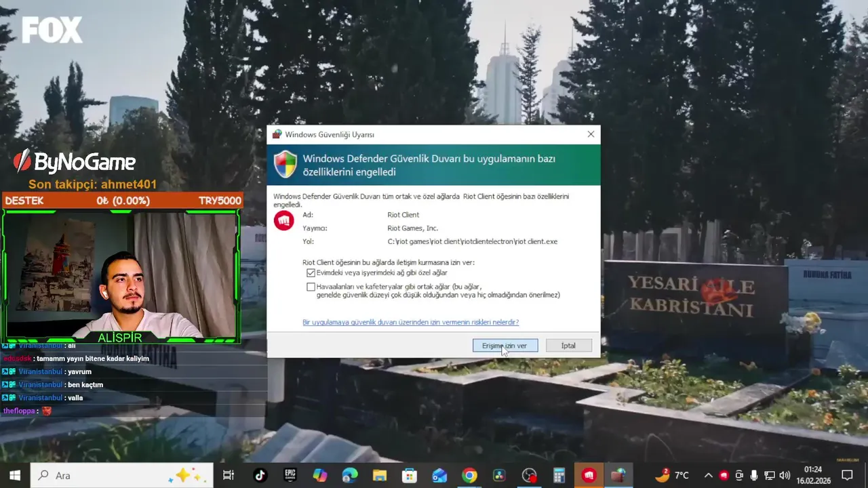Screen dimensions: 868x488
Task: Open clock and calendar showing 01:24
Action: click(813, 475)
